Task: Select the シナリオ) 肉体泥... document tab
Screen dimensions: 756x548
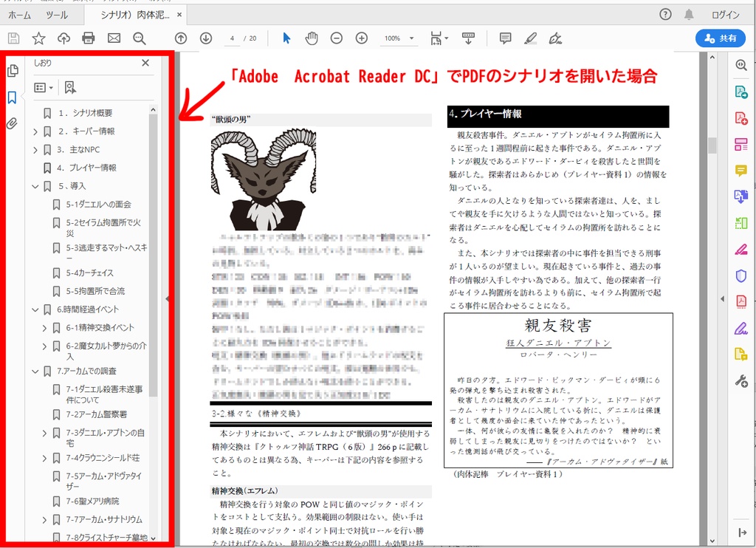Action: tap(134, 15)
